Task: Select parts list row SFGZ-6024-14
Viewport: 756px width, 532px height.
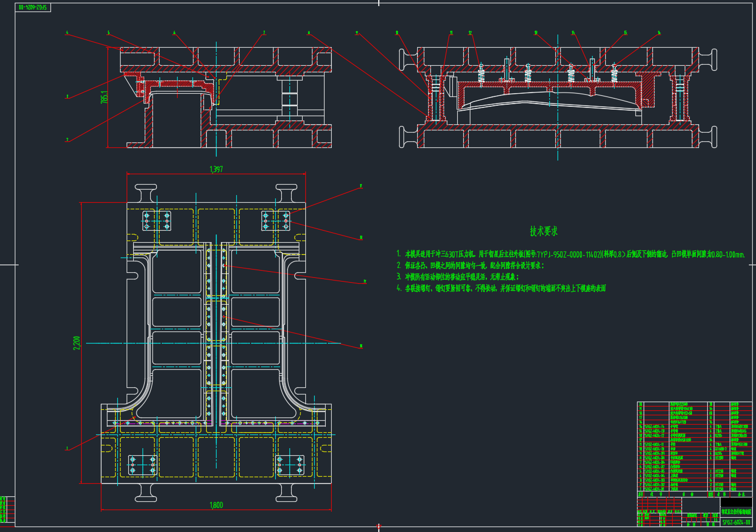Action: coord(654,426)
